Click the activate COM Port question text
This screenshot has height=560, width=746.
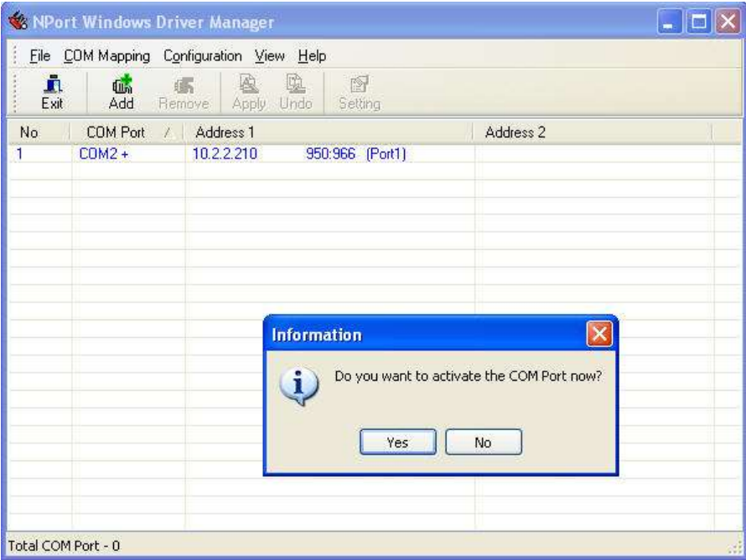pyautogui.click(x=469, y=376)
